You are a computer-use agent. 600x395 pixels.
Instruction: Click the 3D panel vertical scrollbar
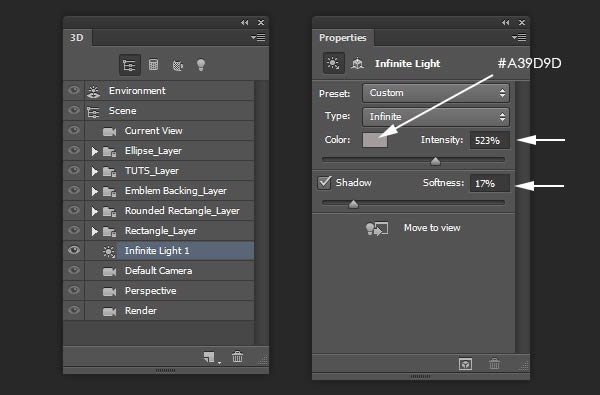(x=261, y=212)
